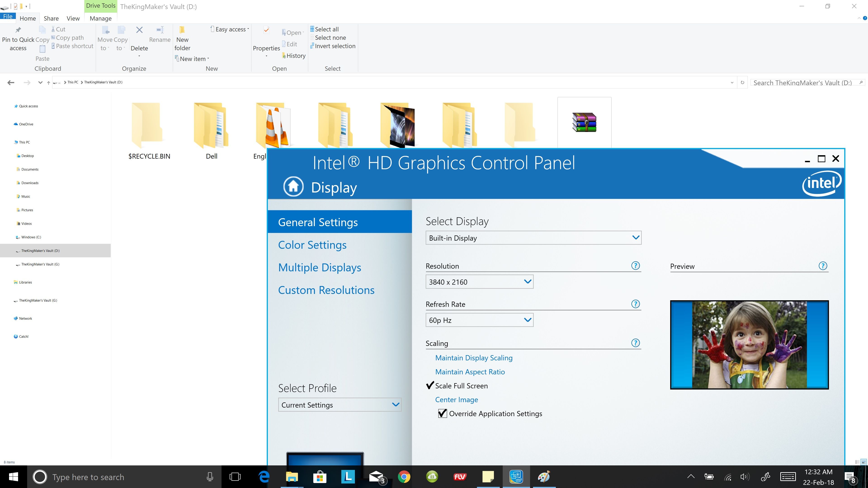This screenshot has width=868, height=488.
Task: Open Task View on taskbar
Action: click(235, 476)
